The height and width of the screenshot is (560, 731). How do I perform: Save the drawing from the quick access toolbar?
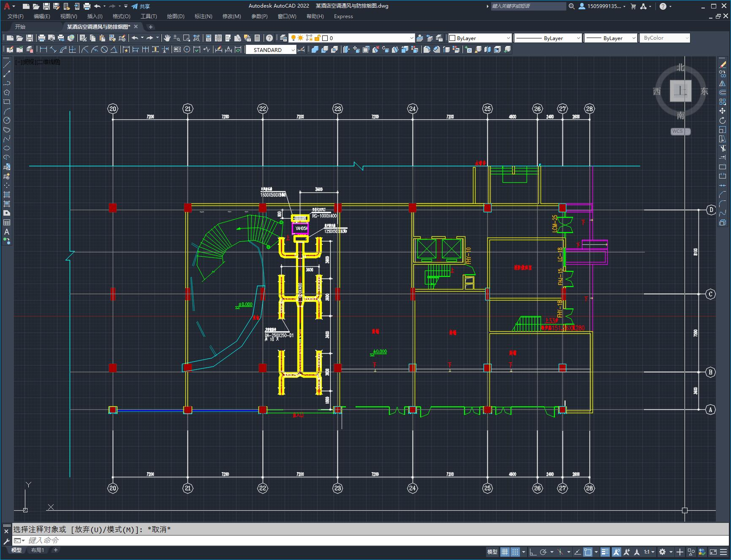pos(46,6)
